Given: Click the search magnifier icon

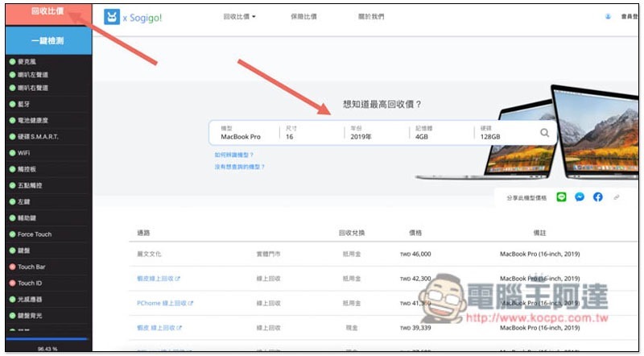Looking at the screenshot, I should pos(545,133).
